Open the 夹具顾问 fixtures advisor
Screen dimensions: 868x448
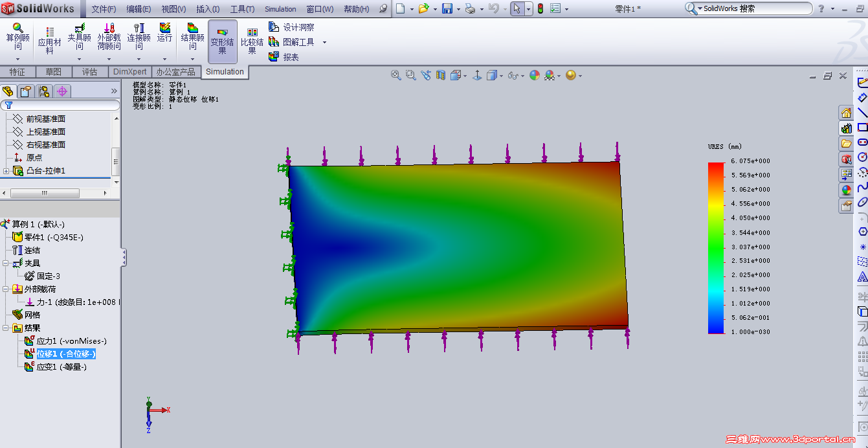pos(80,37)
